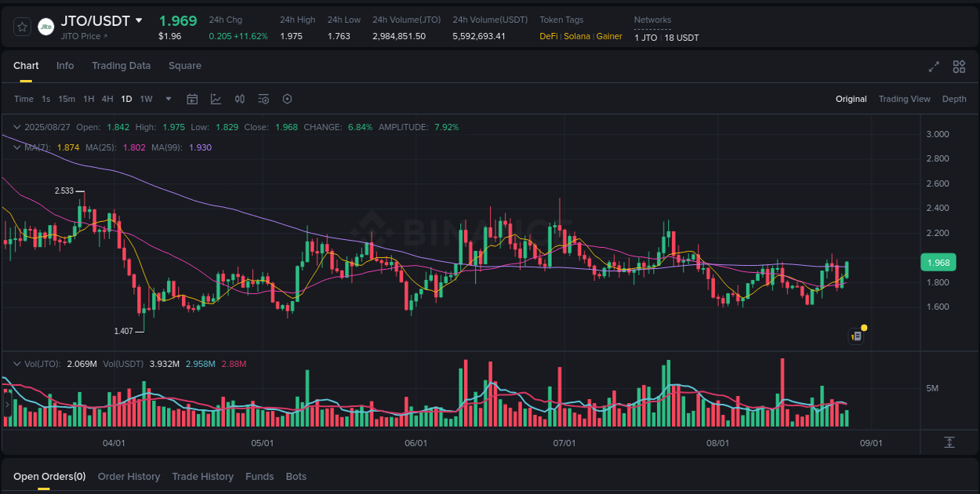Open the indicator list settings icon
This screenshot has width=980, height=494.
click(x=263, y=99)
